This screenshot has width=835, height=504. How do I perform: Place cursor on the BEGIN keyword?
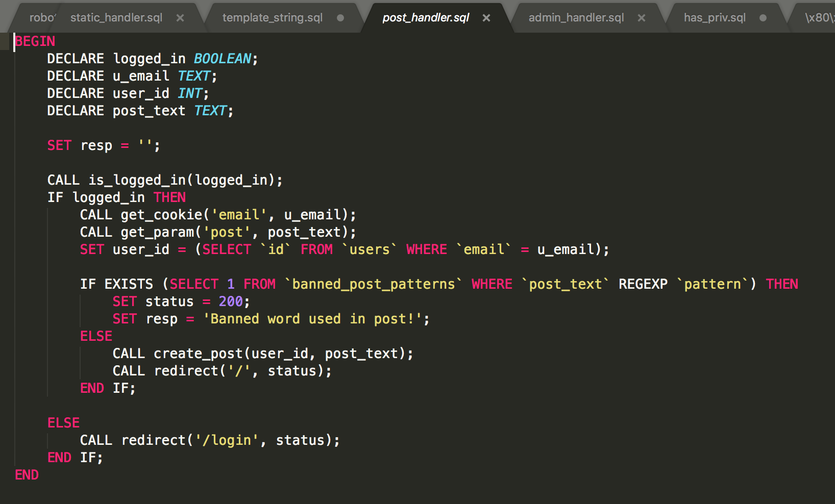click(x=35, y=41)
